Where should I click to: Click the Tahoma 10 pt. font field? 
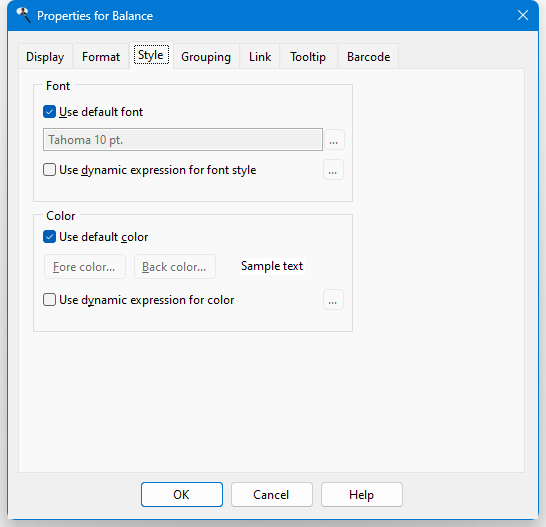183,140
